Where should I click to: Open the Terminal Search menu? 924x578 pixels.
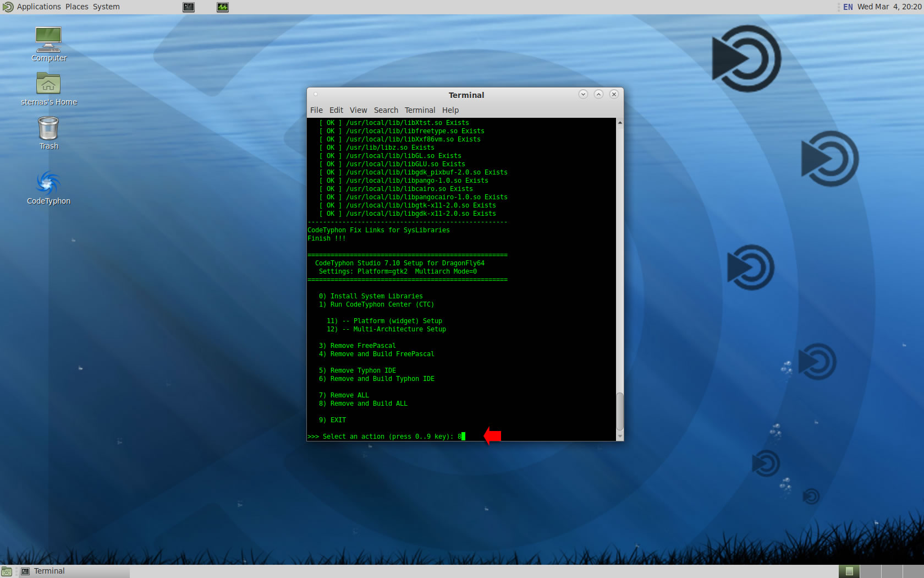pos(386,110)
